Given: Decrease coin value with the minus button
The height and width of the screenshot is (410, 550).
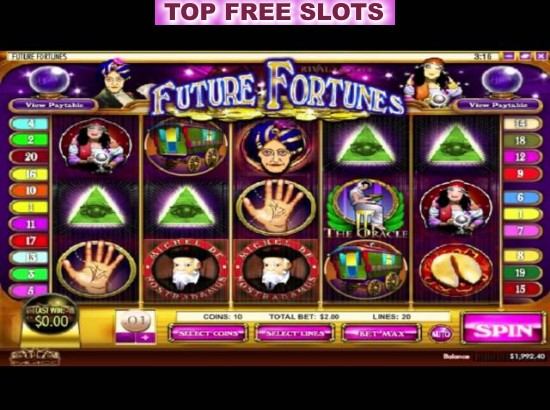Looking at the screenshot, I should [126, 337].
